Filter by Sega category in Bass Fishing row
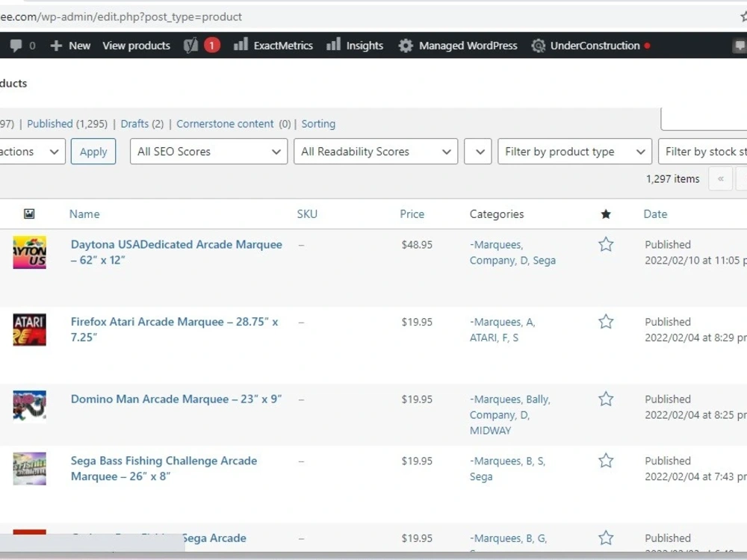Screen dimensions: 747x560 (x=481, y=476)
